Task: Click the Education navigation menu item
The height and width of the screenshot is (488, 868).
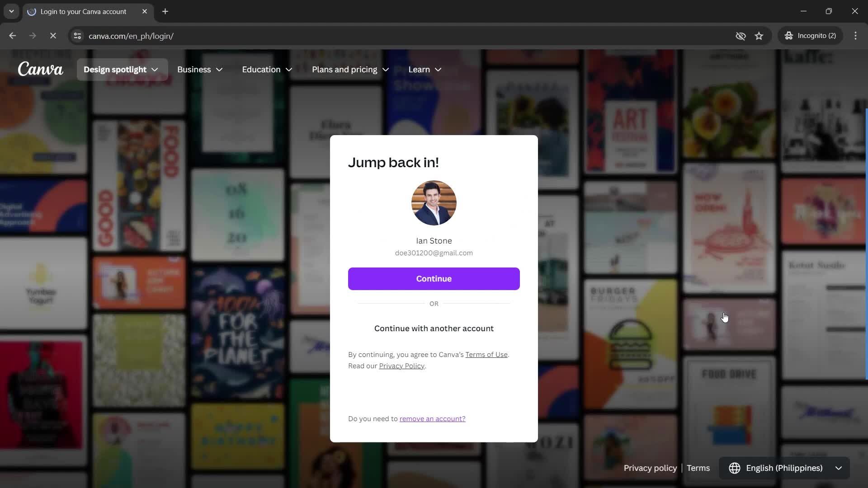Action: point(267,69)
